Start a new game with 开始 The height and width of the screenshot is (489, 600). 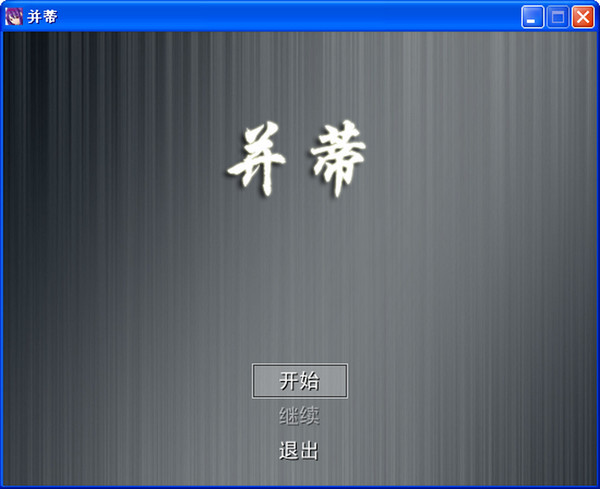coord(300,381)
